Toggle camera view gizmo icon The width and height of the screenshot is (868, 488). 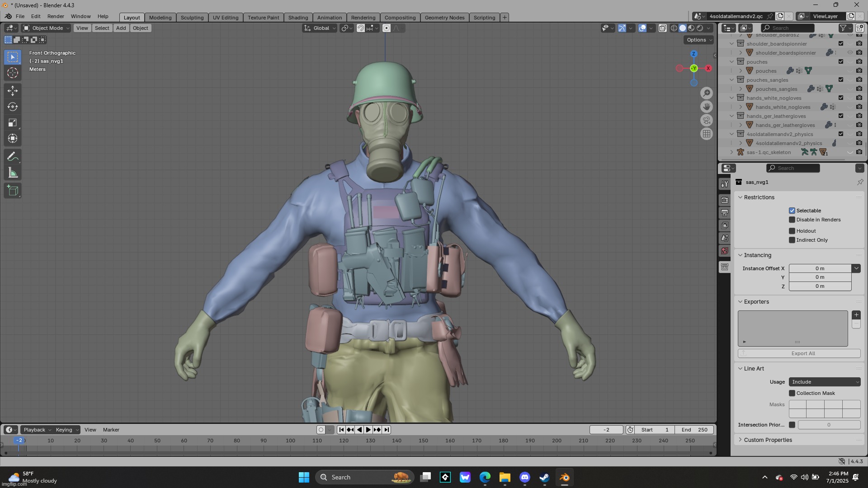(x=707, y=120)
